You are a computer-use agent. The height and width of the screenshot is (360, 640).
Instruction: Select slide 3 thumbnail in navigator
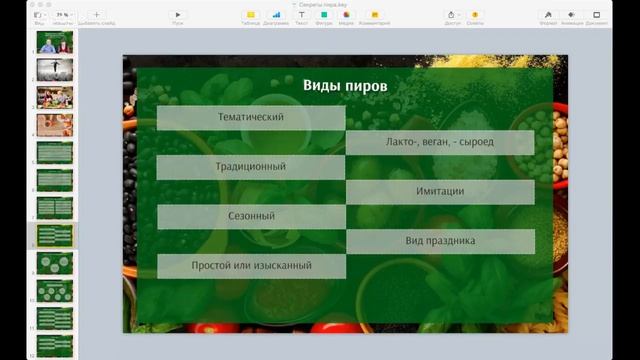[x=55, y=97]
